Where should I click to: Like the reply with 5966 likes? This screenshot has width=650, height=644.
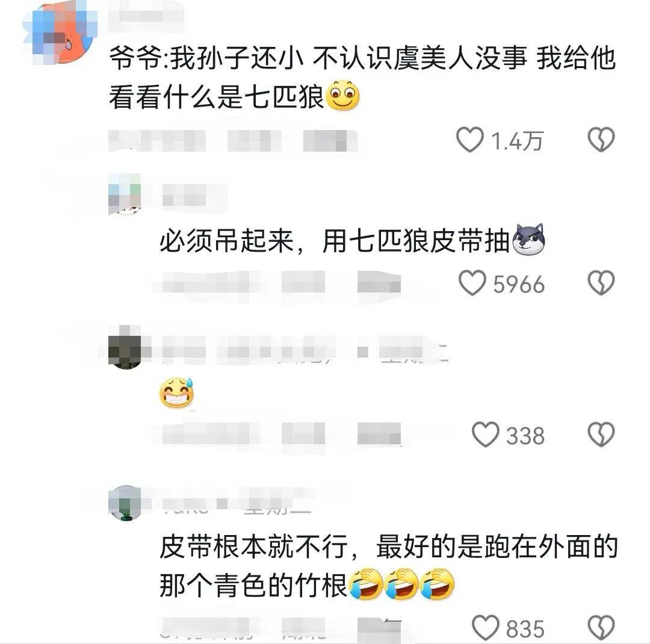point(472,283)
